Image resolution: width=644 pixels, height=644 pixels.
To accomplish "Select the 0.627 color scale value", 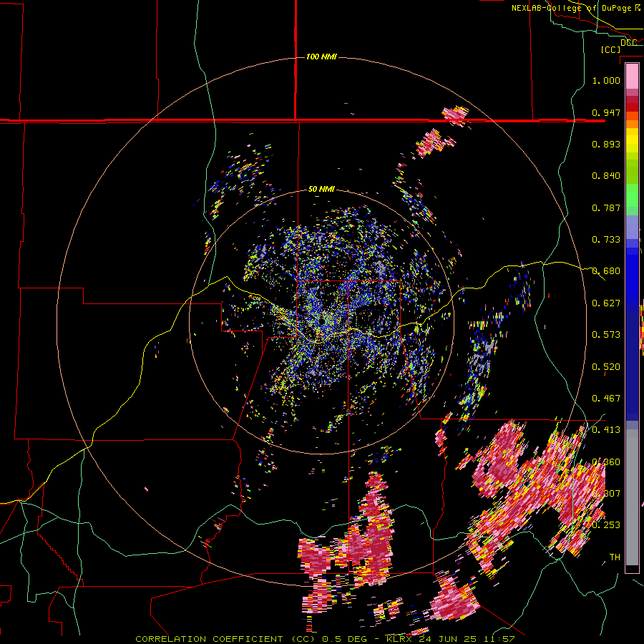I will coord(606,303).
